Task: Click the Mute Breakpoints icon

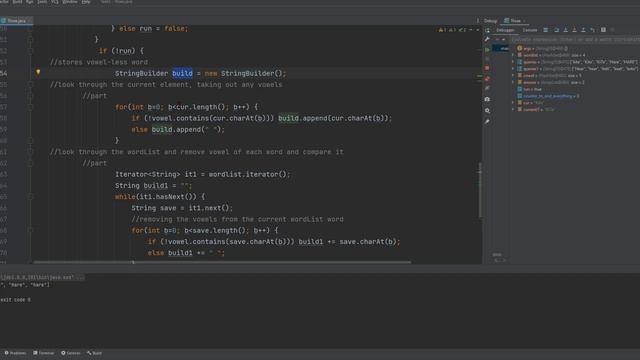Action: [487, 88]
